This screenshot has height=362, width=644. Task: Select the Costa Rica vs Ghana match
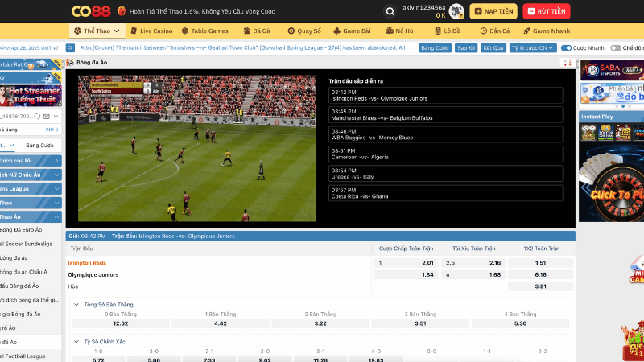[446, 193]
